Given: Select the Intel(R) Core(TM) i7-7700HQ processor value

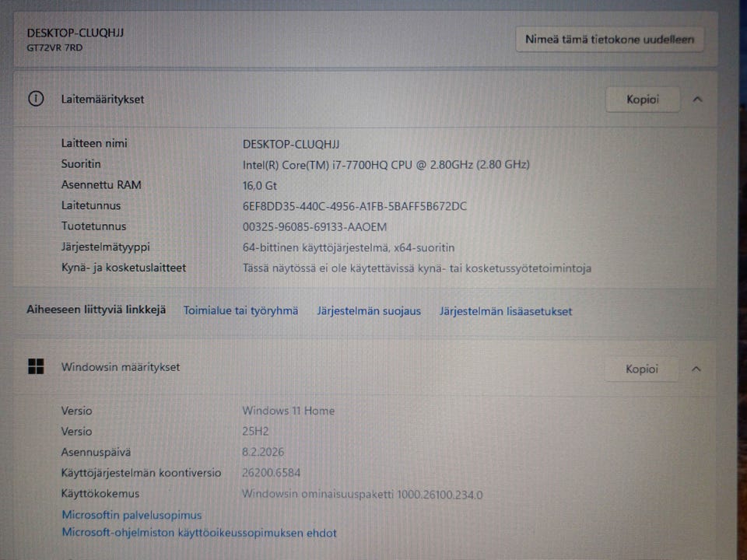Looking at the screenshot, I should pos(386,165).
